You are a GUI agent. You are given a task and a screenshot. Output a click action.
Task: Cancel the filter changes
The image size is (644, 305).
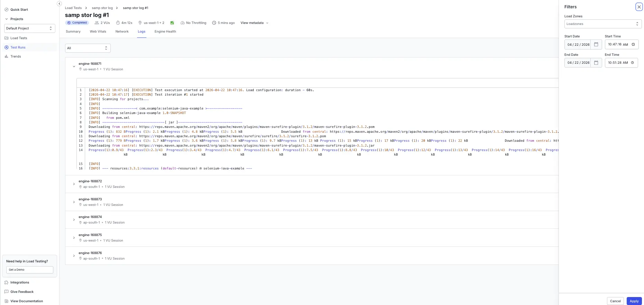[615, 301]
